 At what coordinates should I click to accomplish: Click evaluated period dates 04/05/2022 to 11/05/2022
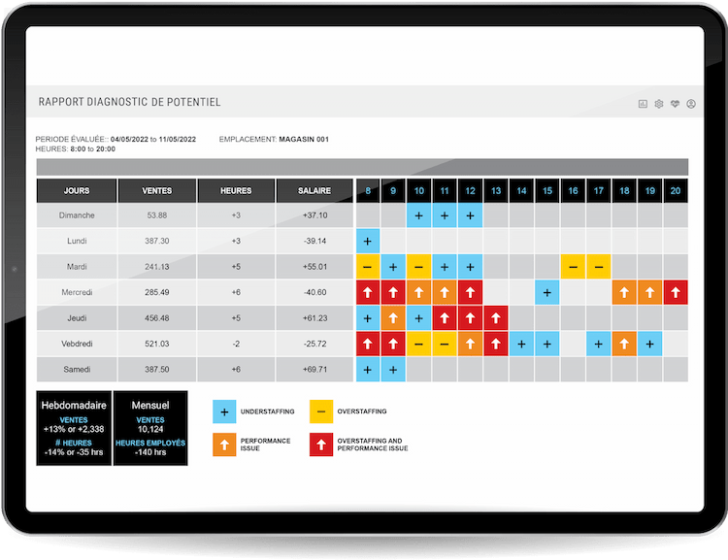(x=153, y=140)
